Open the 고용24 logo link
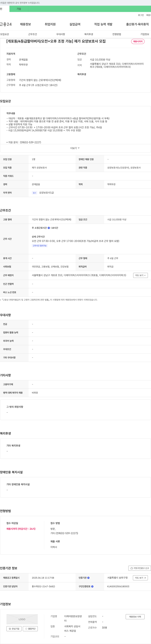Viewport: 151px width, 644px height. coord(6,24)
